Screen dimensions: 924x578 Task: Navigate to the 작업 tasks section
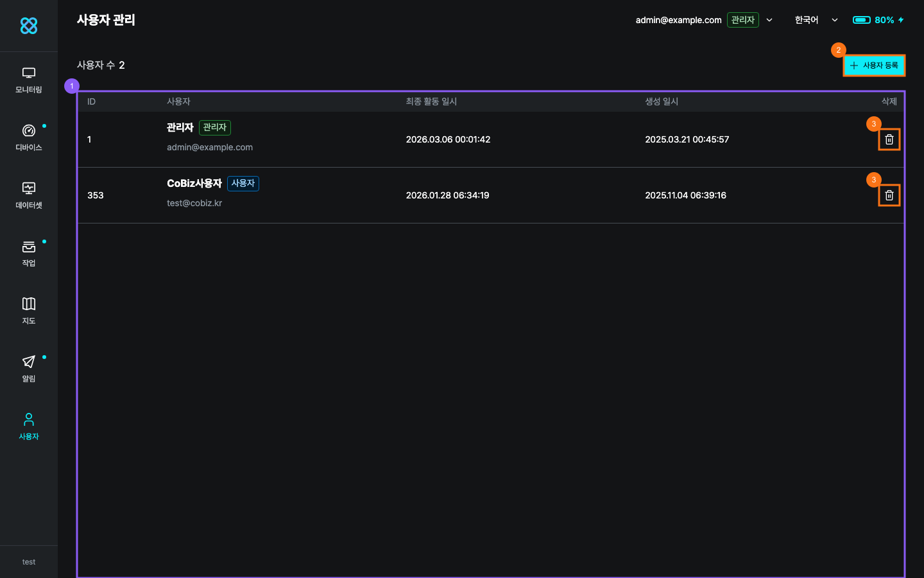click(x=29, y=254)
